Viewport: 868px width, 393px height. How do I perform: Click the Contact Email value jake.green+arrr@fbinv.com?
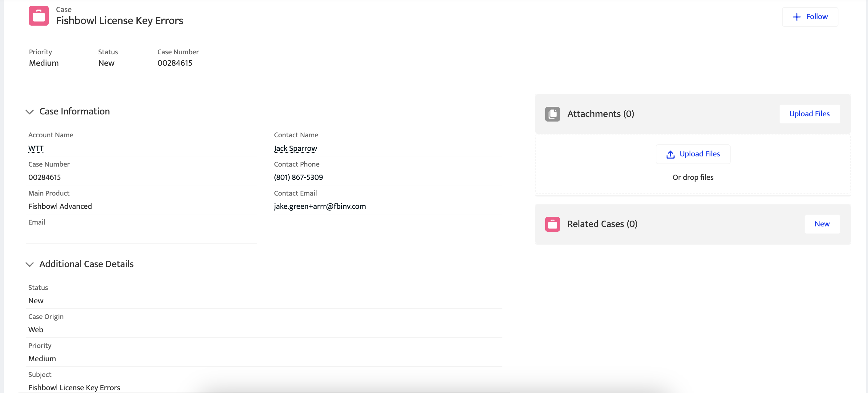[319, 206]
